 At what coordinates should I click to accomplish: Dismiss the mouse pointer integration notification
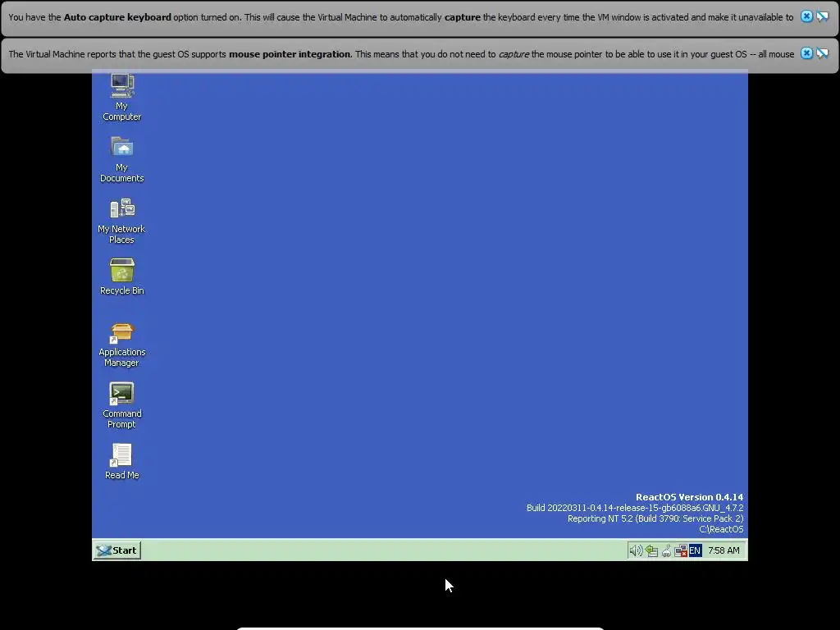(806, 53)
